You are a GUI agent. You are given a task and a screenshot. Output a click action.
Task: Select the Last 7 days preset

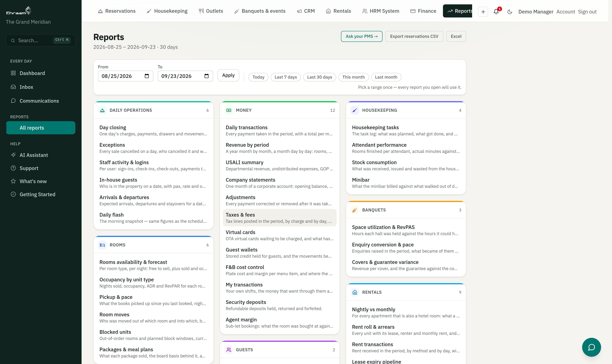click(285, 77)
